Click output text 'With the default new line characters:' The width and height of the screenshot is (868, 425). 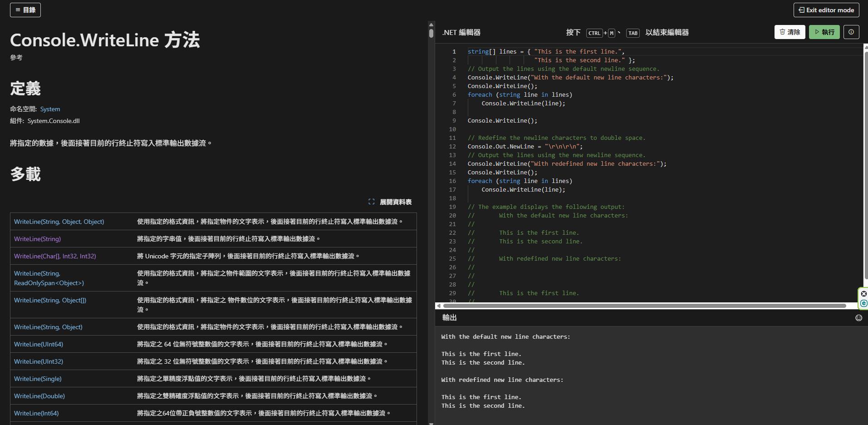tap(506, 337)
